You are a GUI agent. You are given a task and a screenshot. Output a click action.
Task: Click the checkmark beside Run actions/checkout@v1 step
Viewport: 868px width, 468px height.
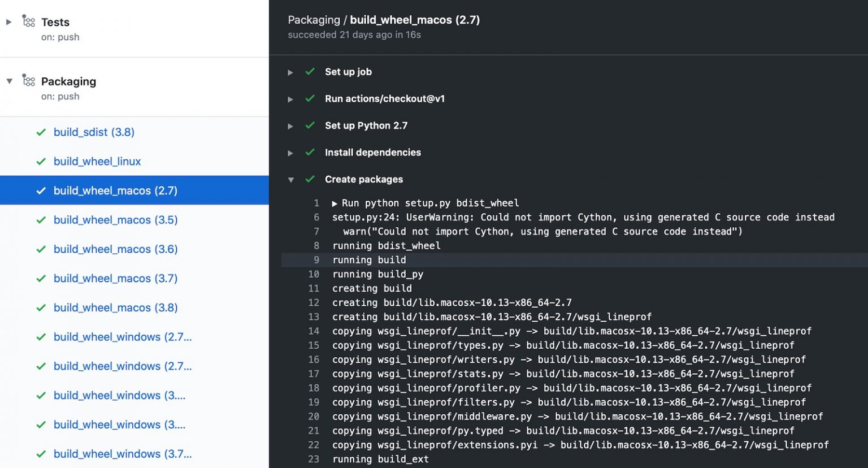(310, 98)
